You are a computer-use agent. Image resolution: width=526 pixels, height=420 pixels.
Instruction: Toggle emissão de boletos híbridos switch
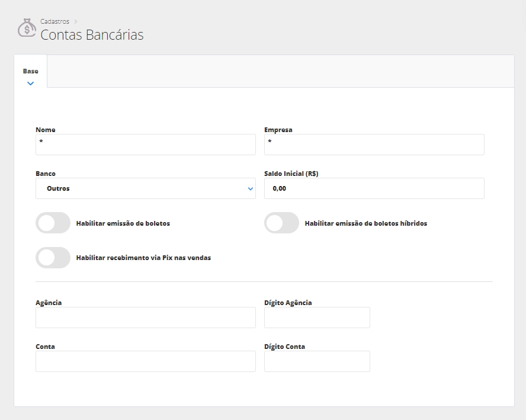coord(281,223)
